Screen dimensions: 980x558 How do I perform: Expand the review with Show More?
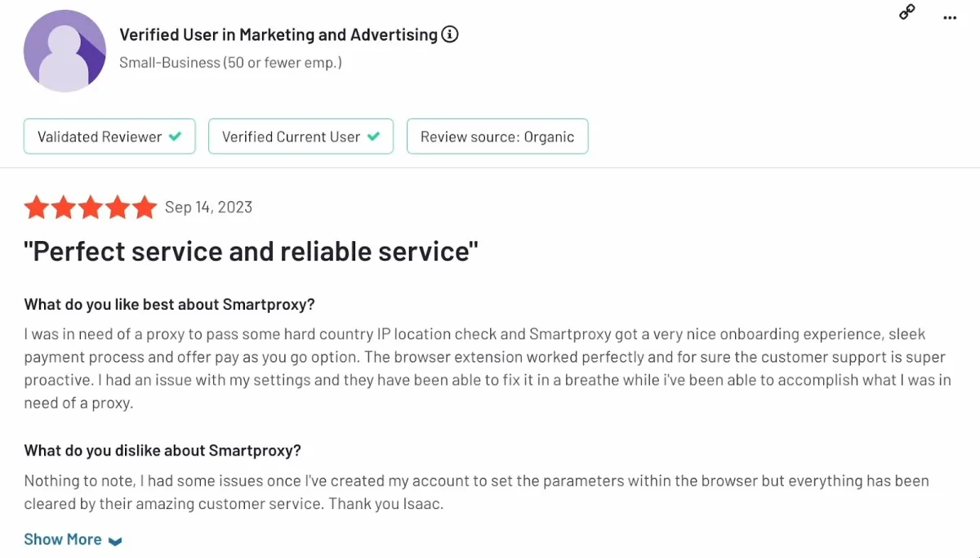click(x=63, y=539)
